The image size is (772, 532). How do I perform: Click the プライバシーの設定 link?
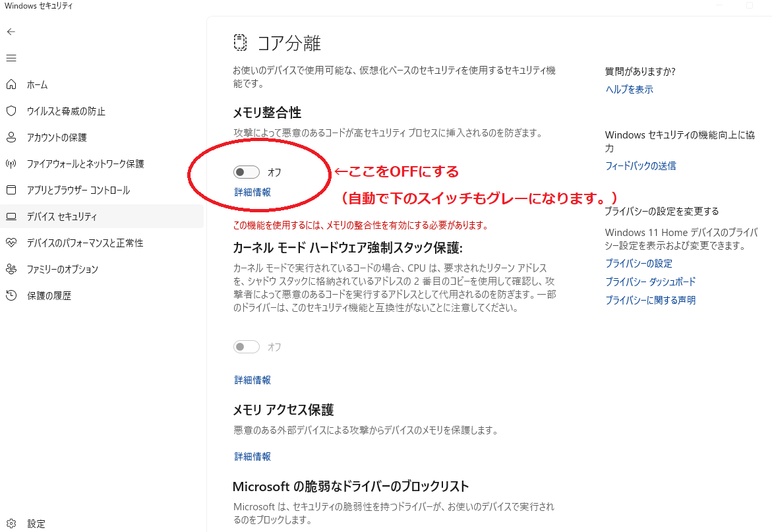(x=638, y=263)
